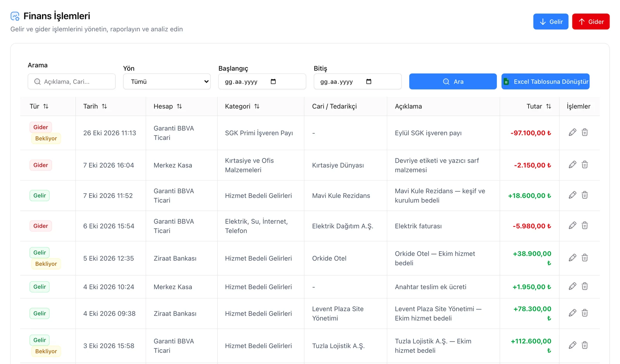This screenshot has height=364, width=620.
Task: Edit the Kırtasiye Dünyası expense row
Action: tap(572, 165)
